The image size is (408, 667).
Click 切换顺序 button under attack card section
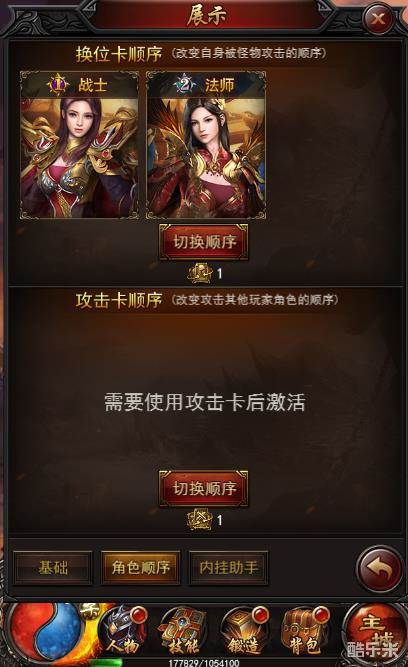tap(204, 488)
